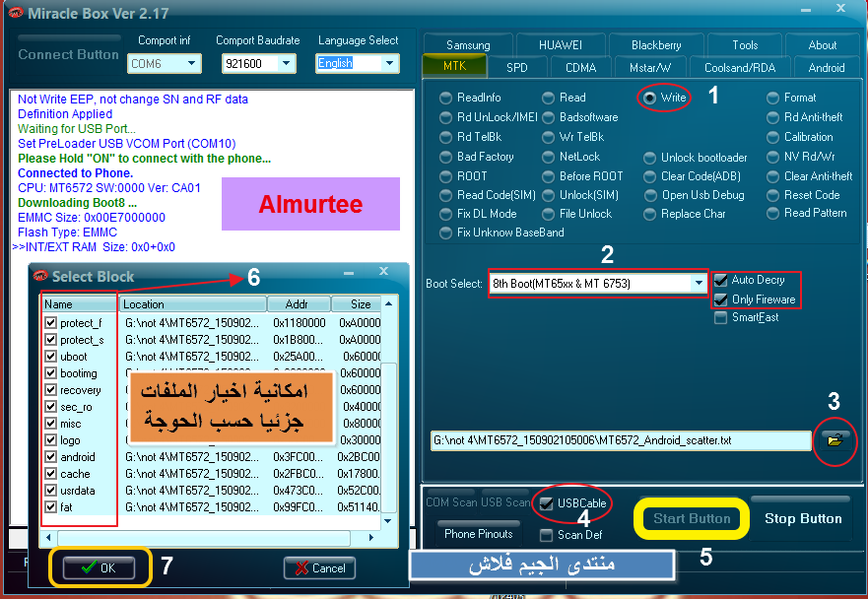The height and width of the screenshot is (599, 868).
Task: Click block list vertical scrollbar down arrow
Action: [388, 521]
